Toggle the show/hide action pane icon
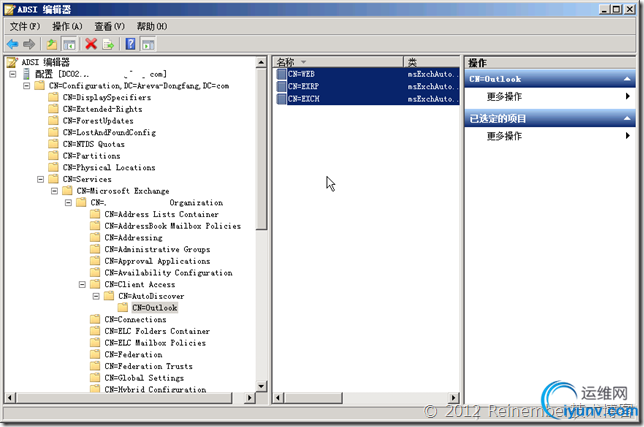 pyautogui.click(x=148, y=44)
